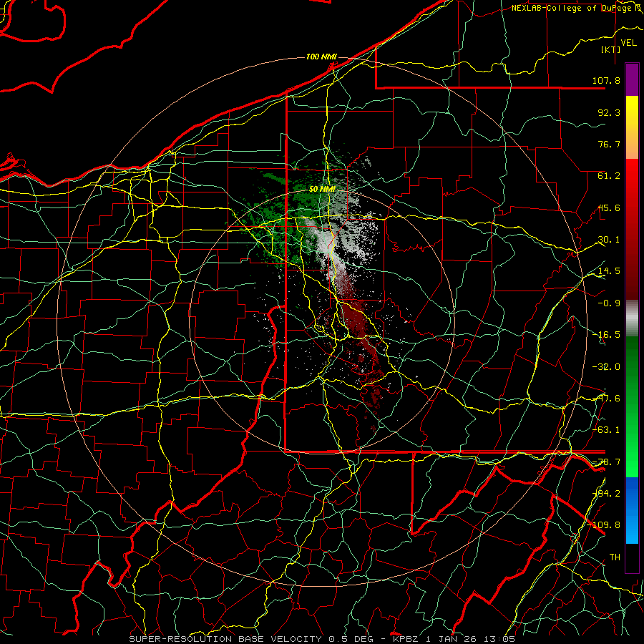The image size is (644, 644).
Task: Click the '100 NMI' range ring label
Action: tap(321, 57)
